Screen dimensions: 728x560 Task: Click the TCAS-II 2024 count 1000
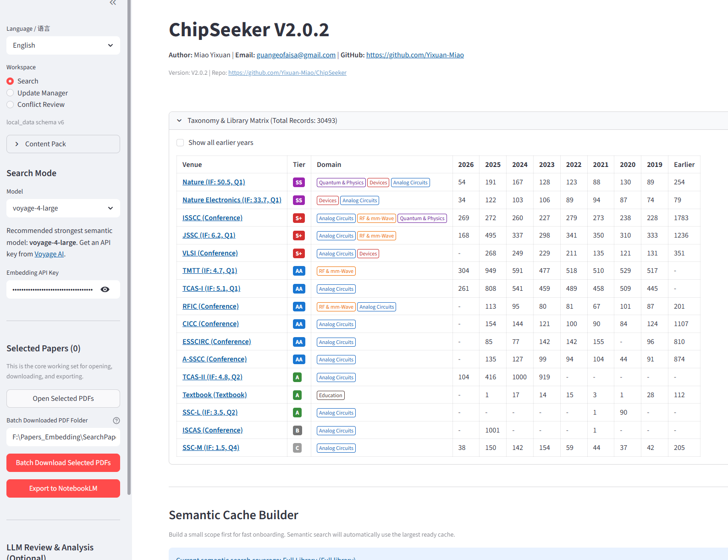pyautogui.click(x=519, y=377)
